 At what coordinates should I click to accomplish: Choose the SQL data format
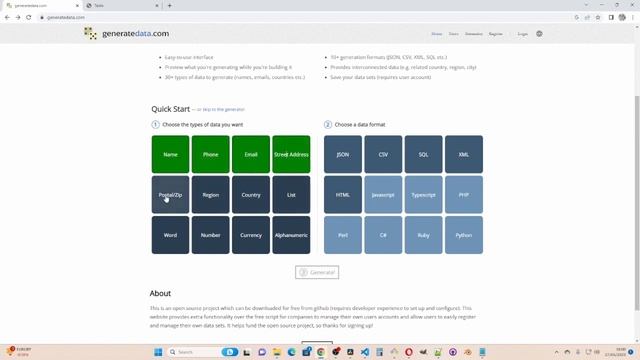[423, 154]
